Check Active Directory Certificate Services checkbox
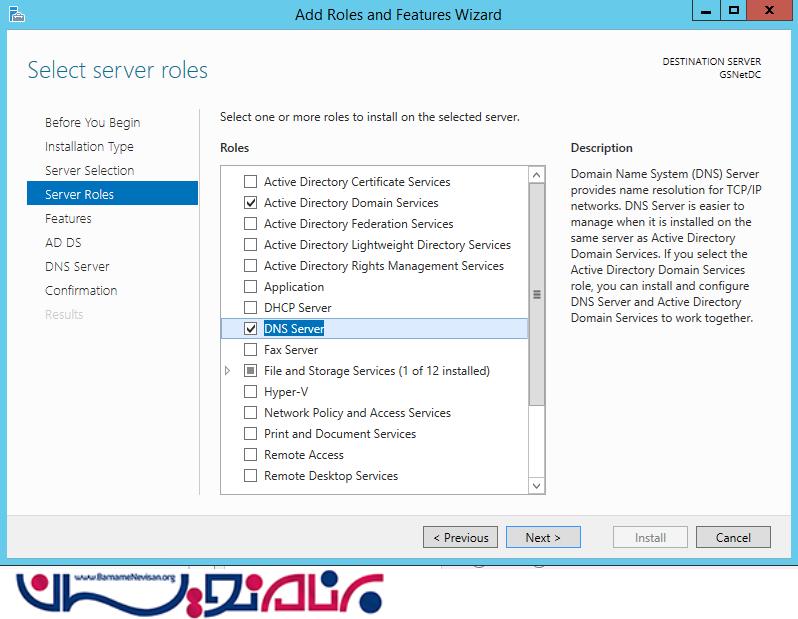Viewport: 798px width, 619px height. click(251, 182)
